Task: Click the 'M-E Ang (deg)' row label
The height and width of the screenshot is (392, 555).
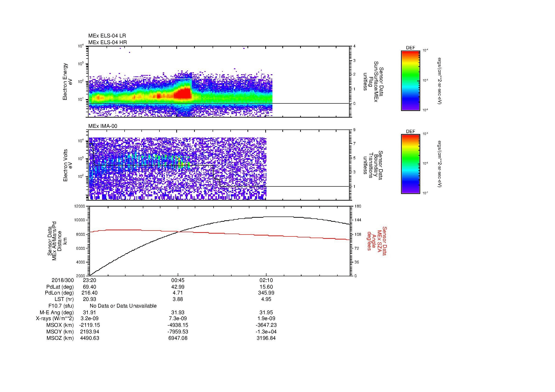Action: (x=56, y=312)
